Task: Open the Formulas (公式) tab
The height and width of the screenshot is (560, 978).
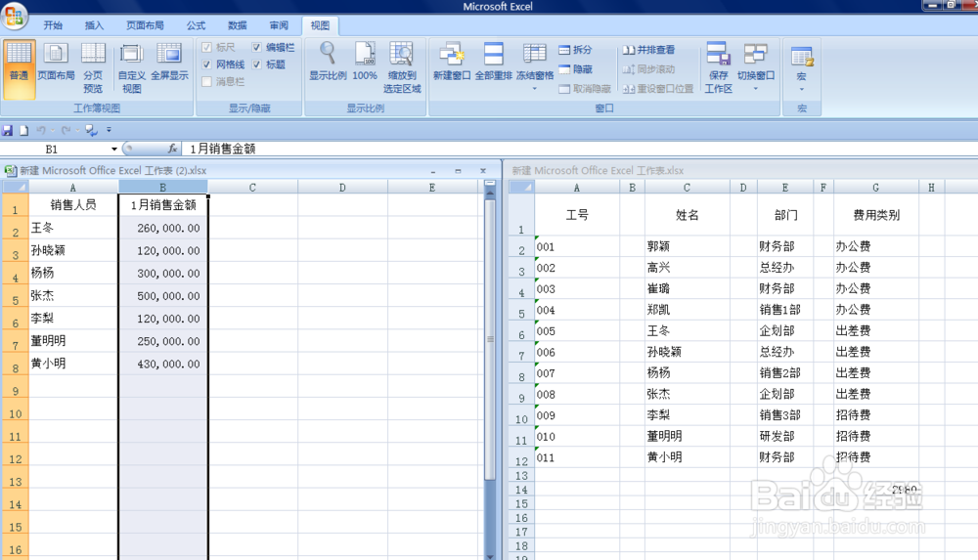Action: 196,25
